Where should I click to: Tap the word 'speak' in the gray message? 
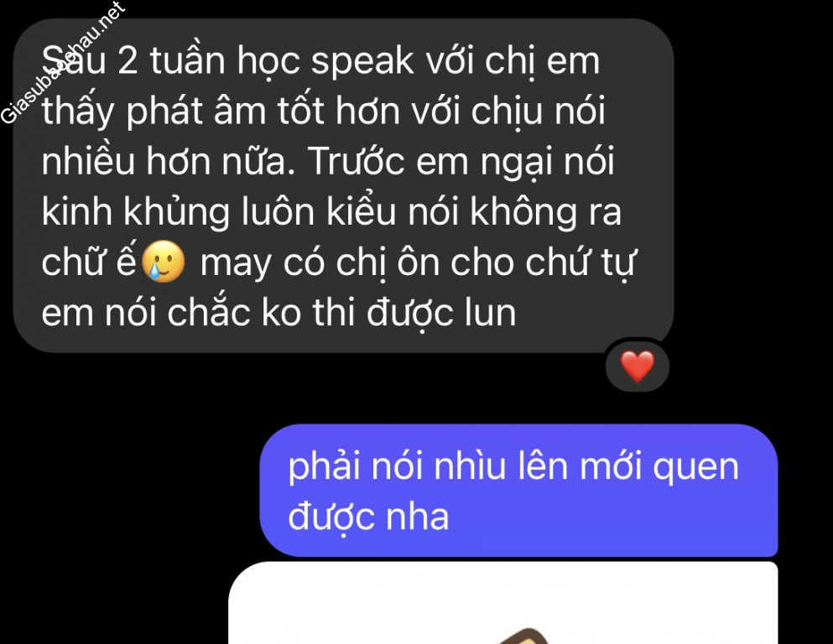coord(362,61)
